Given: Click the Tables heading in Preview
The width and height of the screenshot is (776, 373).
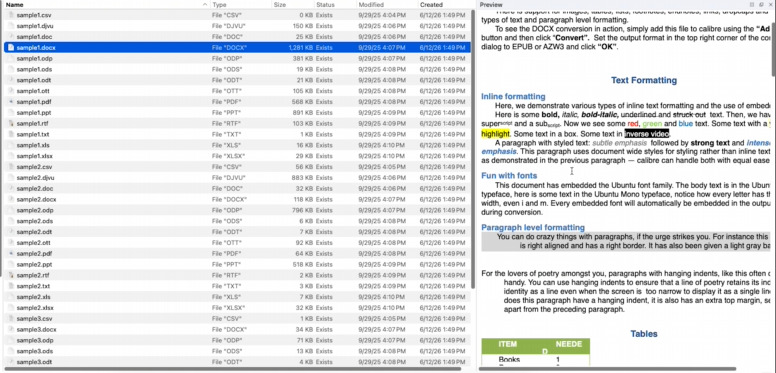Looking at the screenshot, I should [x=644, y=334].
